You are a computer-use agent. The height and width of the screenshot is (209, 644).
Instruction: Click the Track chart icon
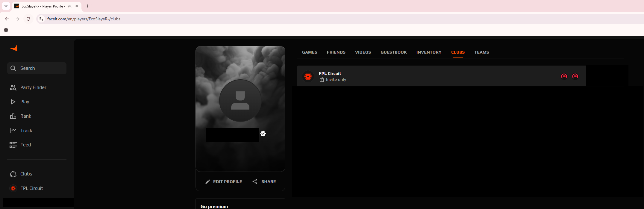[x=13, y=131]
